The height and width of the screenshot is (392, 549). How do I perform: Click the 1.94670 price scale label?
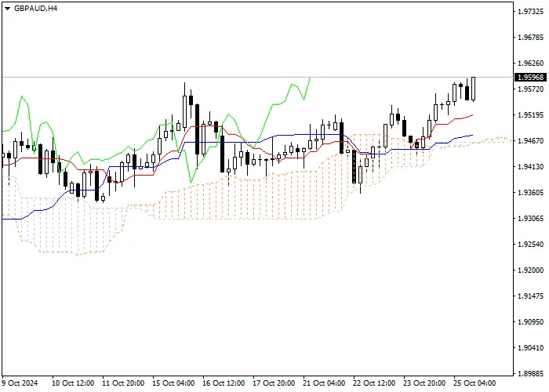pos(531,141)
